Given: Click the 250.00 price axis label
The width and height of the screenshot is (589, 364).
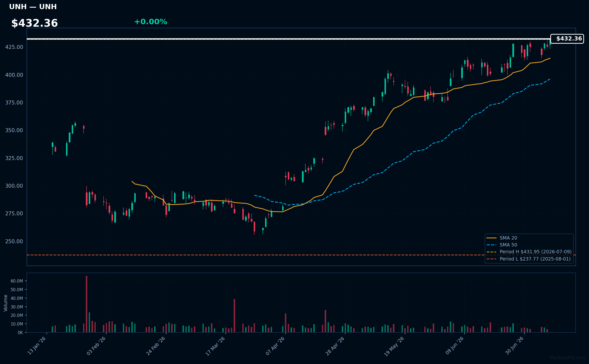Looking at the screenshot, I should [x=14, y=241].
